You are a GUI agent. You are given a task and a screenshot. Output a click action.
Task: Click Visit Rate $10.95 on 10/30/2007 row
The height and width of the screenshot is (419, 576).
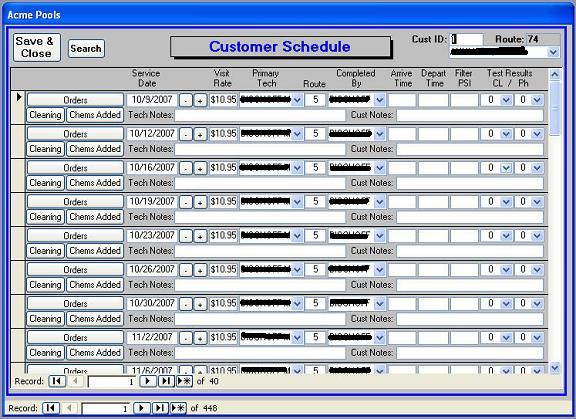point(223,303)
